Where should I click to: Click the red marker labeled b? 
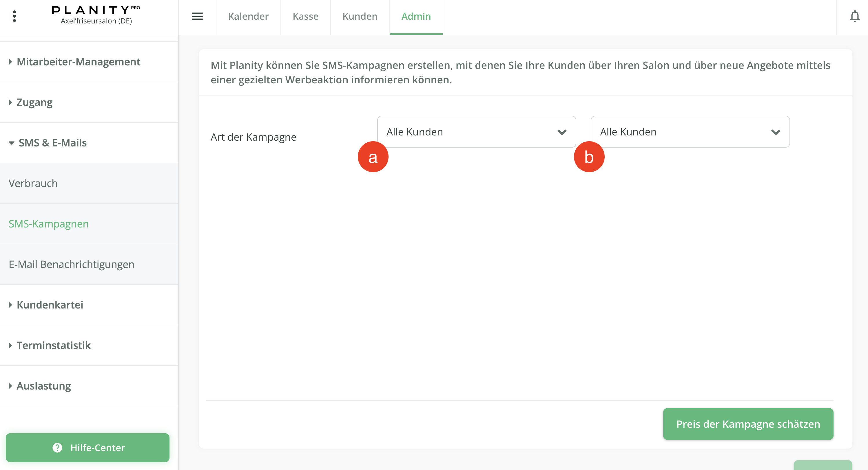click(x=589, y=157)
